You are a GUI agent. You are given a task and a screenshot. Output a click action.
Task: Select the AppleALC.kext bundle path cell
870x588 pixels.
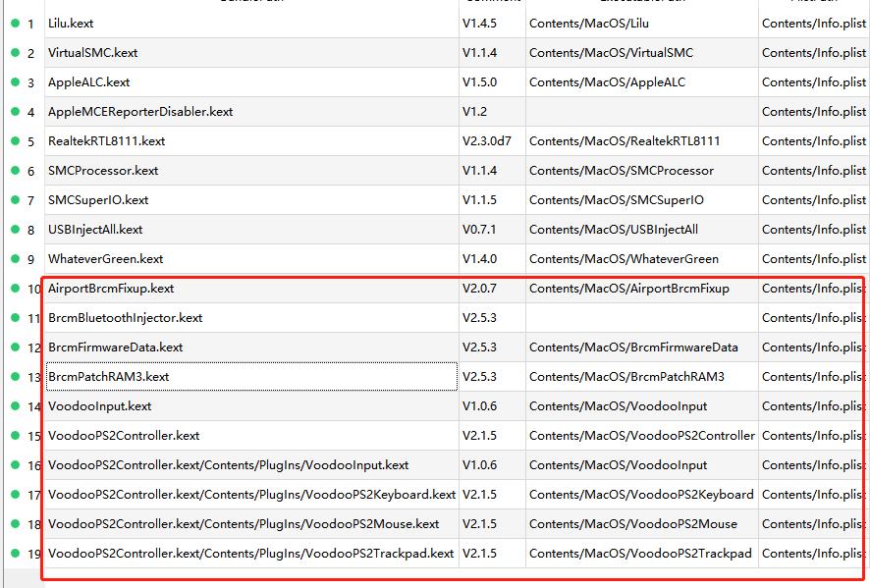coord(251,82)
